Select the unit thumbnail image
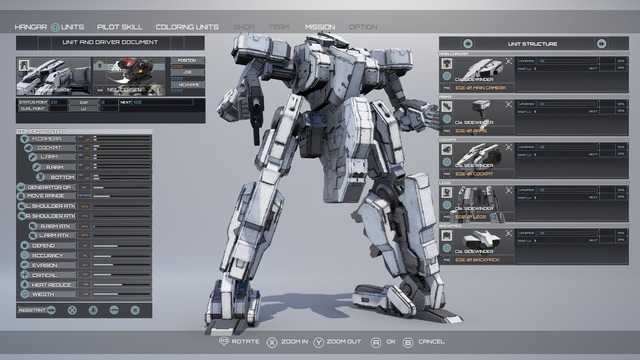 click(x=54, y=77)
